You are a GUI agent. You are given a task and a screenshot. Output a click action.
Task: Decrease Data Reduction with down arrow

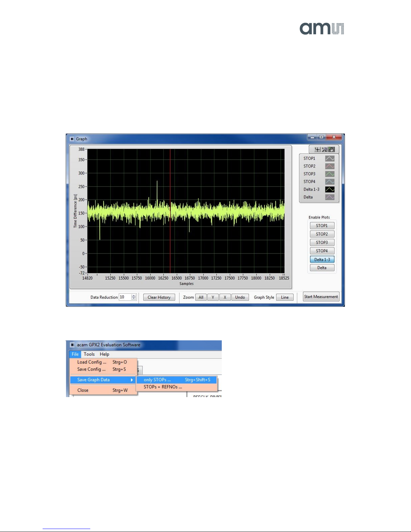(x=134, y=299)
